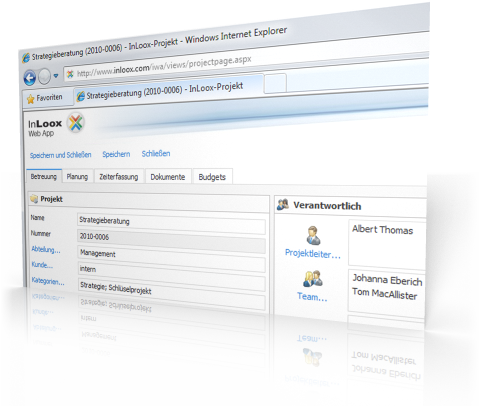Switch to the Betreuung tab
Image resolution: width=480 pixels, height=406 pixels.
[x=44, y=176]
